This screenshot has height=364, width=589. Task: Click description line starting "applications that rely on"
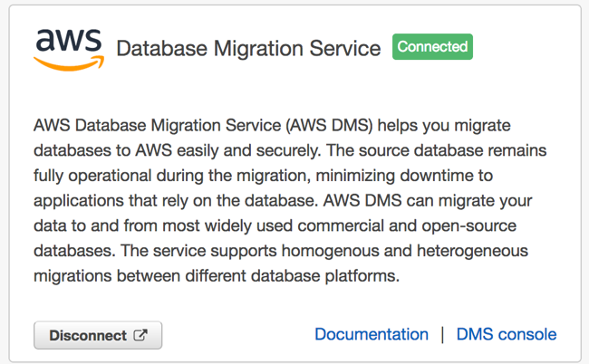(x=283, y=201)
